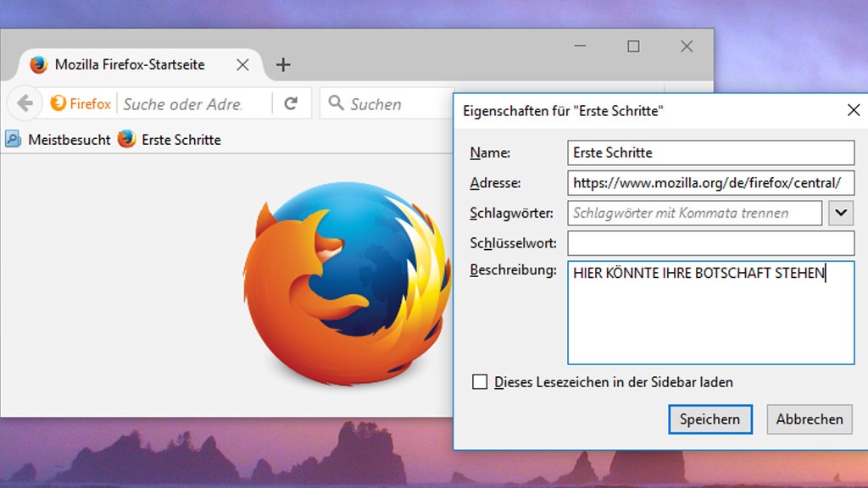Click the Meistbesucht bookmarks icon

pyautogui.click(x=12, y=139)
